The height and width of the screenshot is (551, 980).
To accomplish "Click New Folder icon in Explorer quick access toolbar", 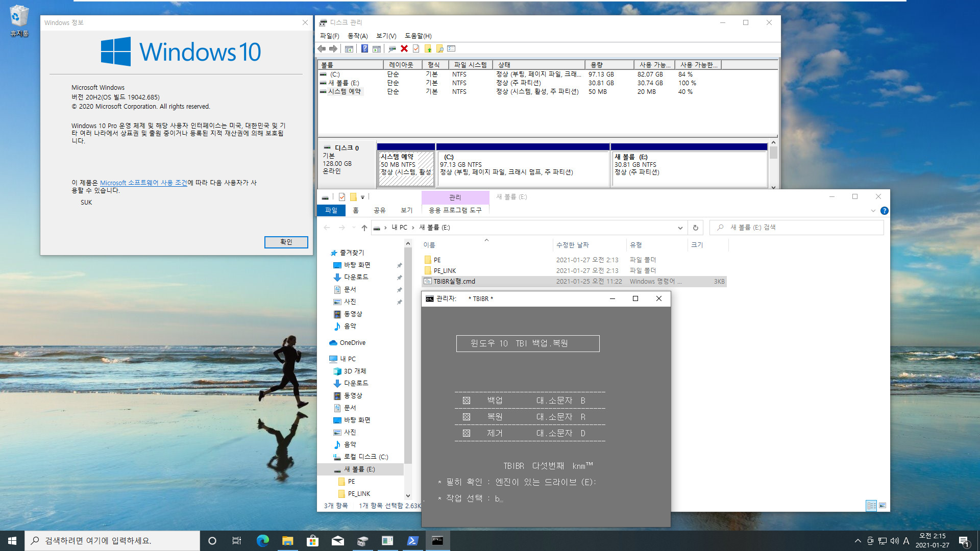I will [x=353, y=197].
